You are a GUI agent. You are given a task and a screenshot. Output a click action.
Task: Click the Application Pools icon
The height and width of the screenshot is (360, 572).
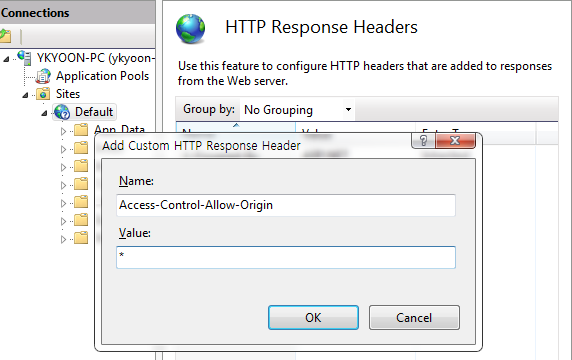coord(43,76)
